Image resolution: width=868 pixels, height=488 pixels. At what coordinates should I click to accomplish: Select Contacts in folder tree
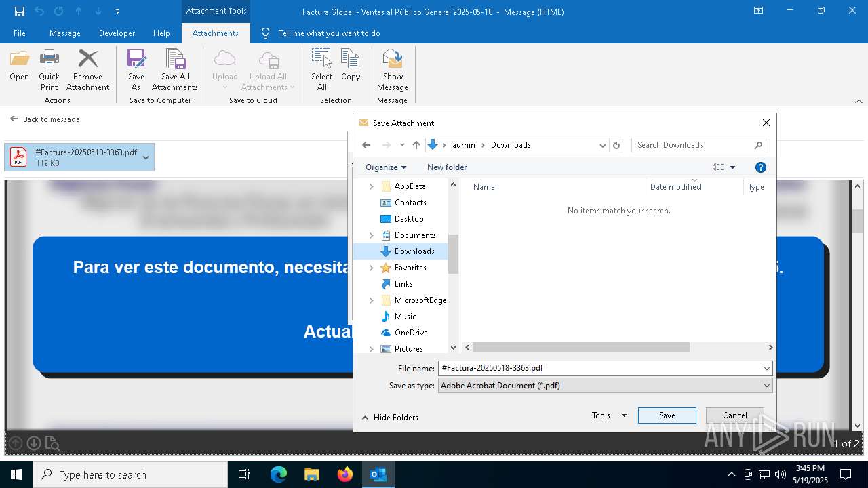click(410, 202)
